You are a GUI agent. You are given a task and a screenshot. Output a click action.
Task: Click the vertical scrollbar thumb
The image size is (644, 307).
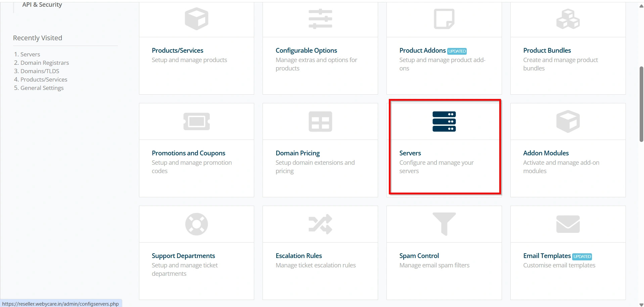[x=641, y=104]
